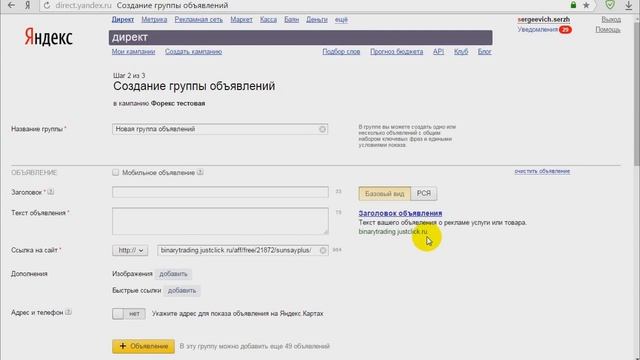Viewport: 640px width, 360px height.
Task: Expand the ещё menu in top navigation
Action: pos(341,20)
